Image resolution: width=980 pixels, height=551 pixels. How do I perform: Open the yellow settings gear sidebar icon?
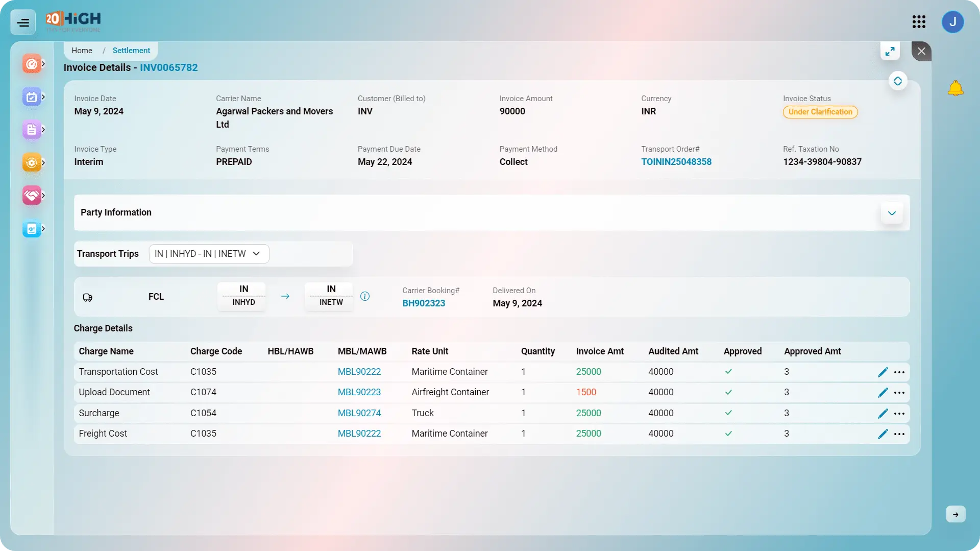tap(32, 163)
